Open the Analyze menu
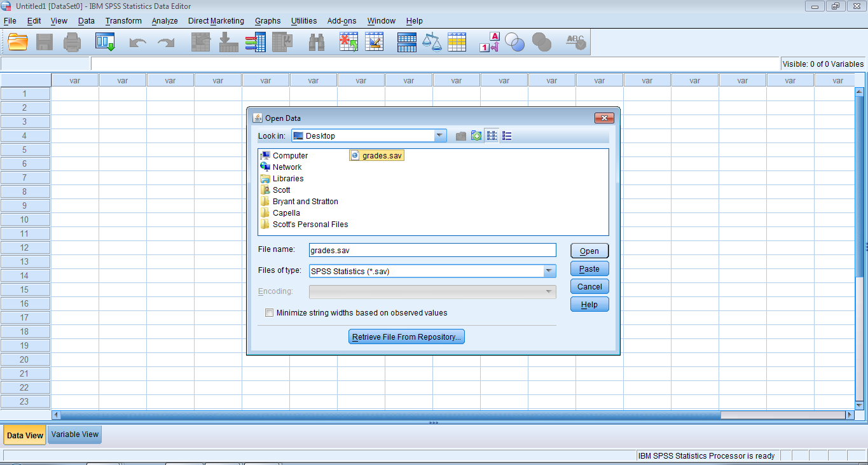The height and width of the screenshot is (465, 868). [x=165, y=21]
